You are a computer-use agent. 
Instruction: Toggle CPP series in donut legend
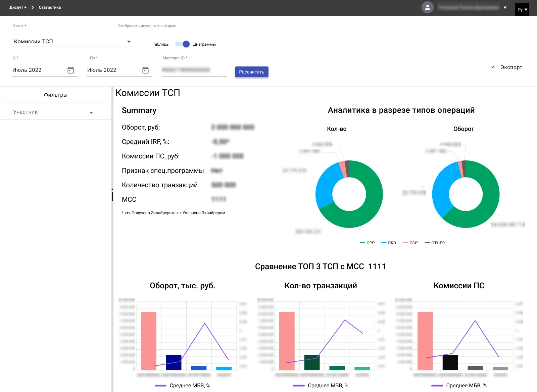tap(367, 243)
